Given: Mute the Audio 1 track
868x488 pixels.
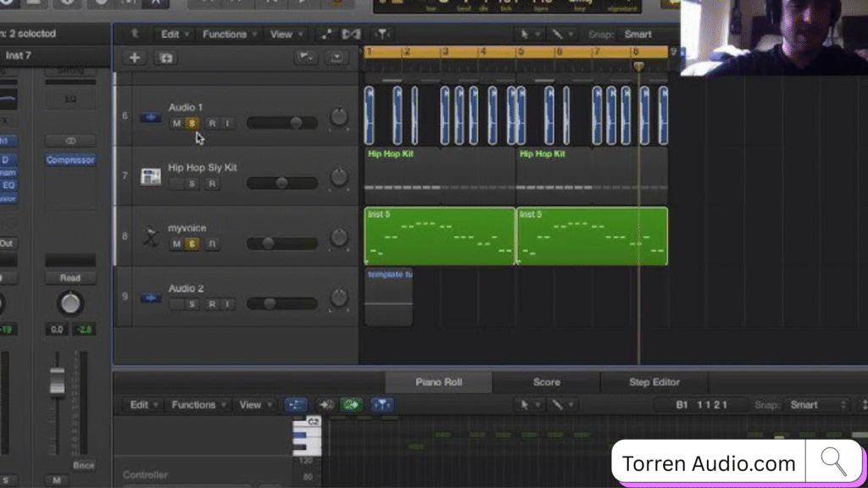Looking at the screenshot, I should tap(177, 124).
